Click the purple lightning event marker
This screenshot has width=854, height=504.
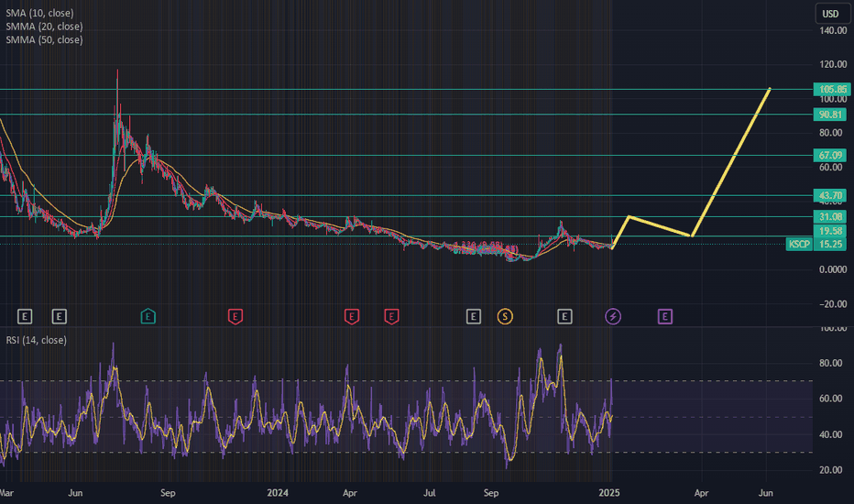[613, 316]
